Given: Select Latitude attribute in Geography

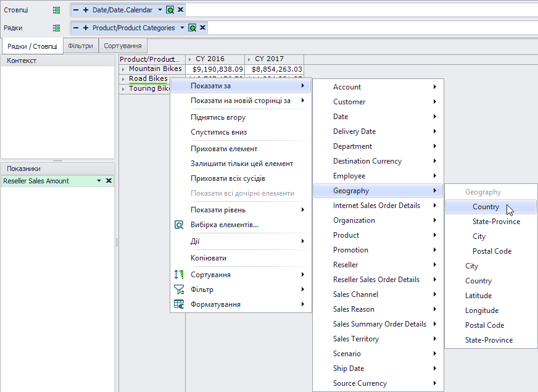Looking at the screenshot, I should tap(491, 296).
